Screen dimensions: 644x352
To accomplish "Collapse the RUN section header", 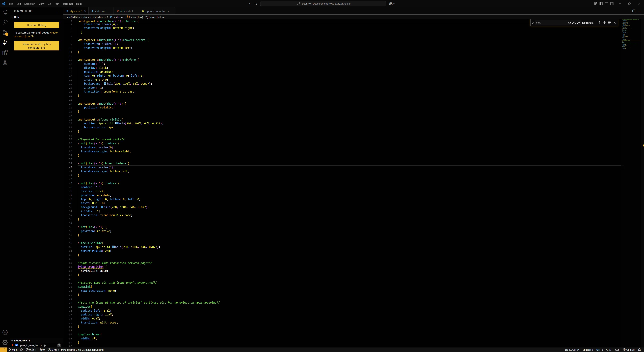I will [x=16, y=17].
